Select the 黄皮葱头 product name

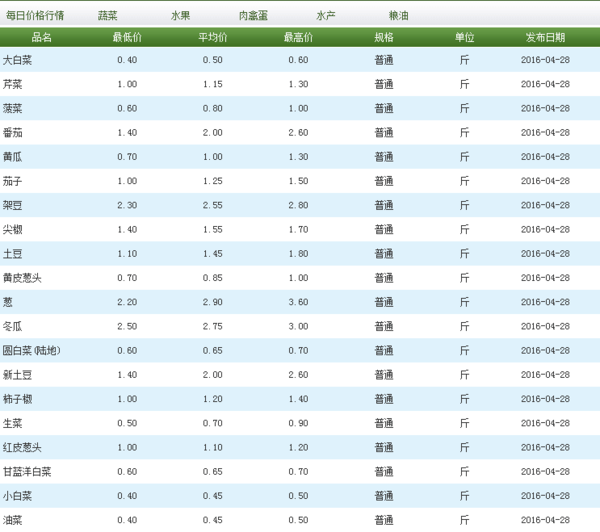[x=22, y=277]
